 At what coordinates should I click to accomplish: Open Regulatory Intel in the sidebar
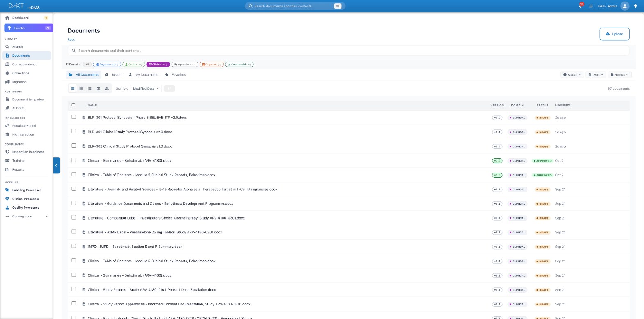pyautogui.click(x=27, y=125)
